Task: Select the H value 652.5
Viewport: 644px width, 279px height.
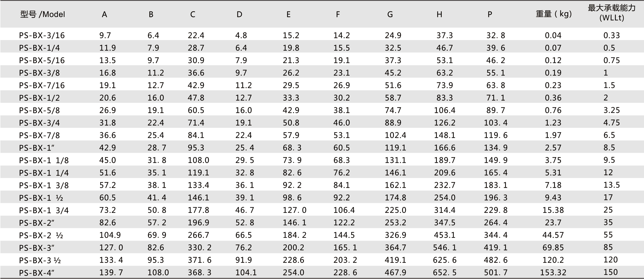Action: (x=444, y=273)
